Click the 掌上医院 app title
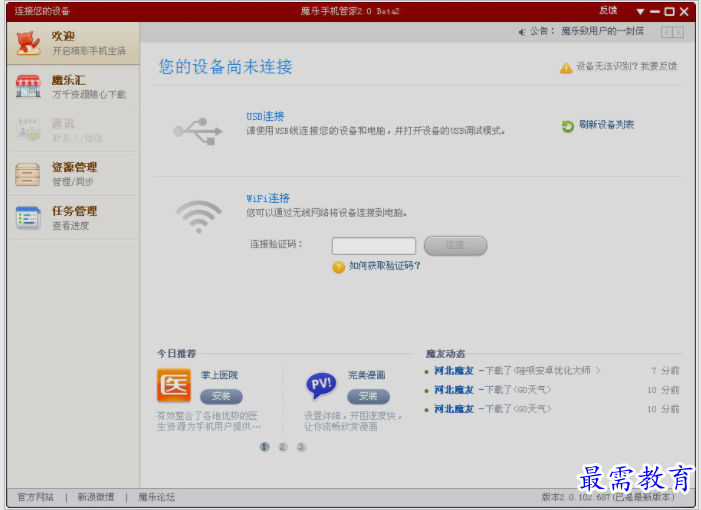The image size is (701, 510). [219, 375]
